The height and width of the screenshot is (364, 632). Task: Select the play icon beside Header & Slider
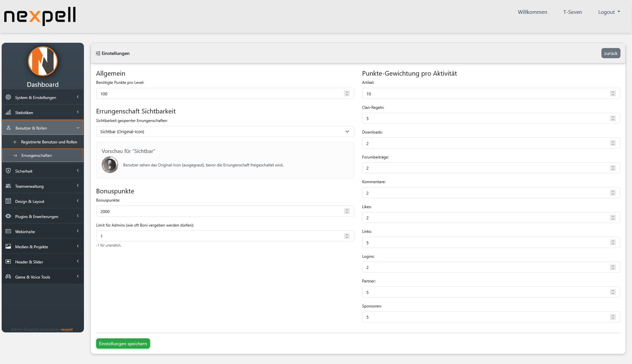coord(8,261)
